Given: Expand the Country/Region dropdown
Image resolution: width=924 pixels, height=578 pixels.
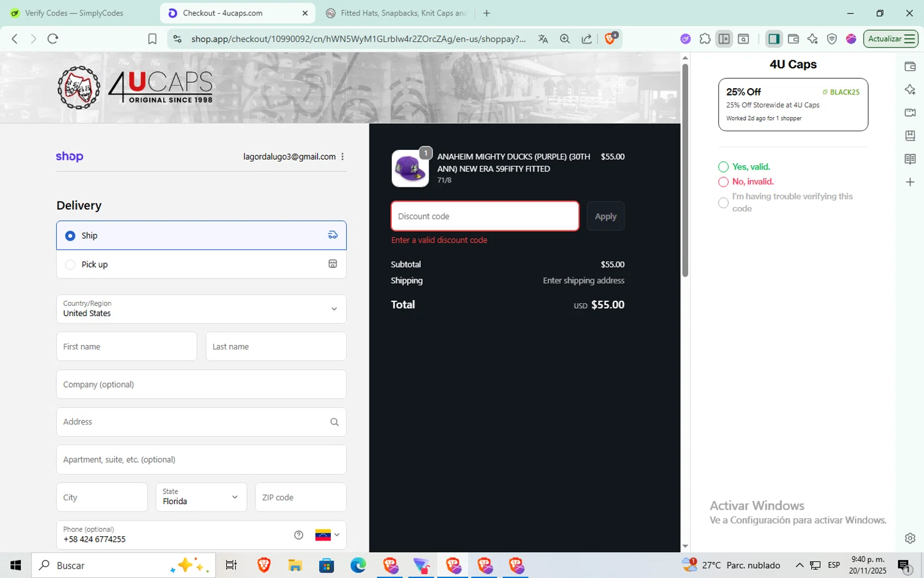Looking at the screenshot, I should click(x=201, y=309).
